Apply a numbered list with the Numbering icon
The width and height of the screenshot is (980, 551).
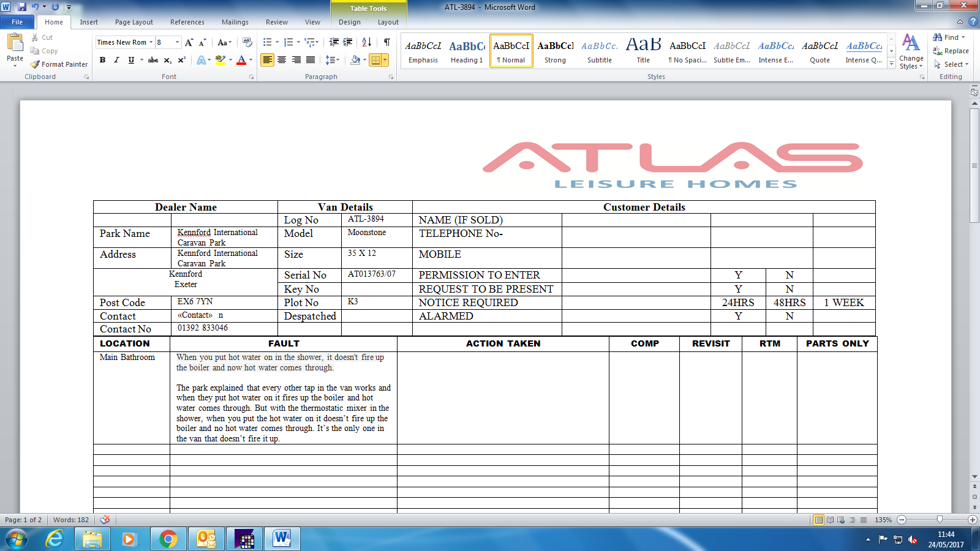pyautogui.click(x=289, y=42)
